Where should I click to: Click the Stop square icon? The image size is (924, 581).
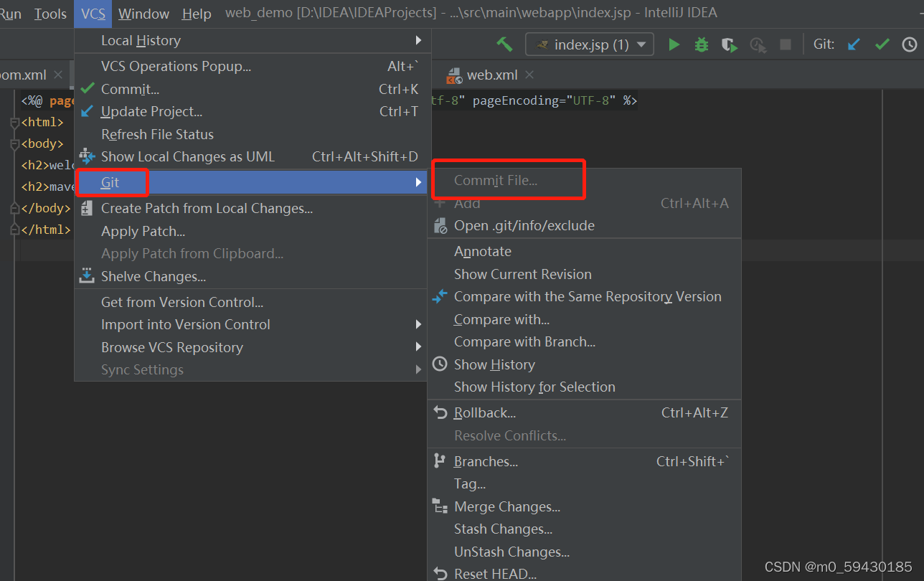tap(786, 44)
